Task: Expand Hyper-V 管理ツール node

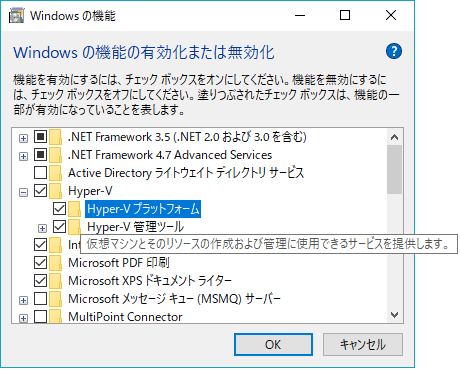Action: coord(42,228)
